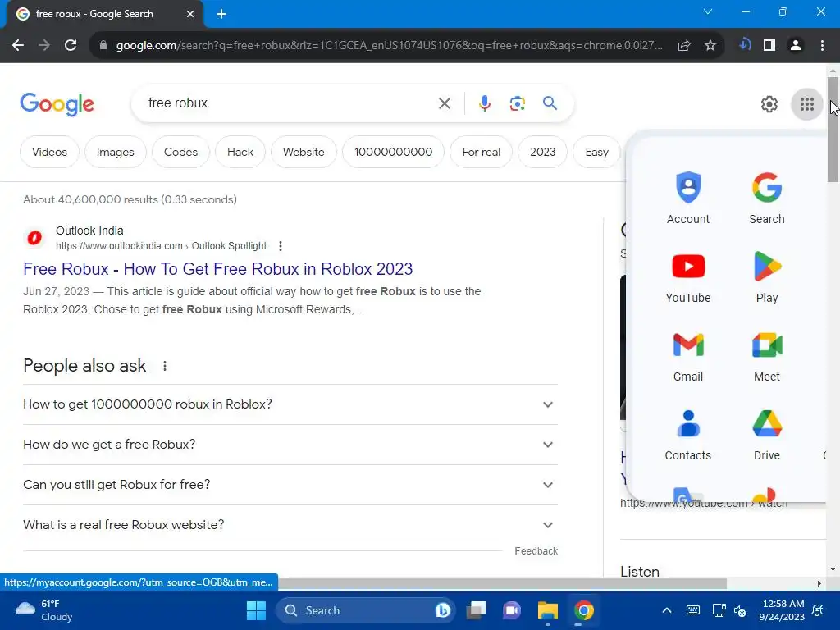This screenshot has width=840, height=630.
Task: Select the Website filter chip
Action: click(304, 152)
